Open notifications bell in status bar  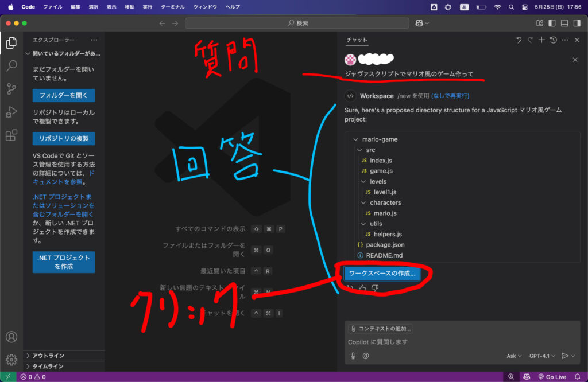coord(577,377)
